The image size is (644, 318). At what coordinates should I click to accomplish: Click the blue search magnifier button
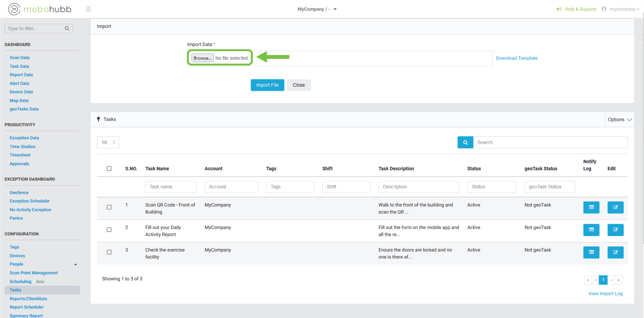click(x=465, y=142)
